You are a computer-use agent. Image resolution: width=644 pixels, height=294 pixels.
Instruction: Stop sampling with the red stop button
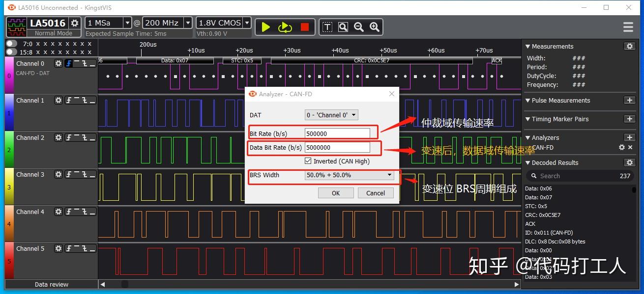click(305, 27)
